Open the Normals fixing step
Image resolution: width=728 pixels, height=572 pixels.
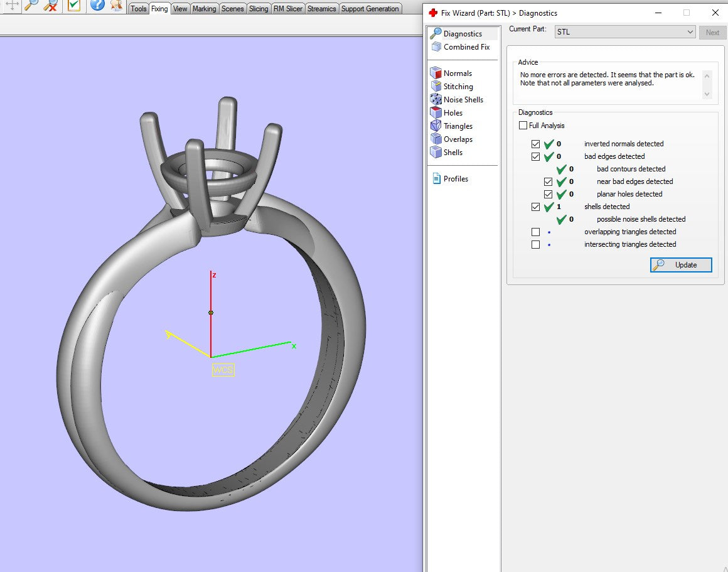coord(457,73)
